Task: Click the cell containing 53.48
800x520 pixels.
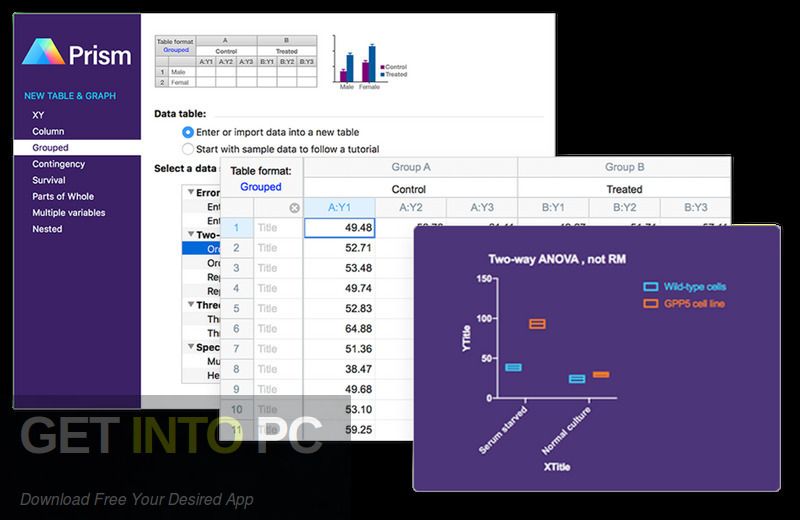Action: (339, 268)
